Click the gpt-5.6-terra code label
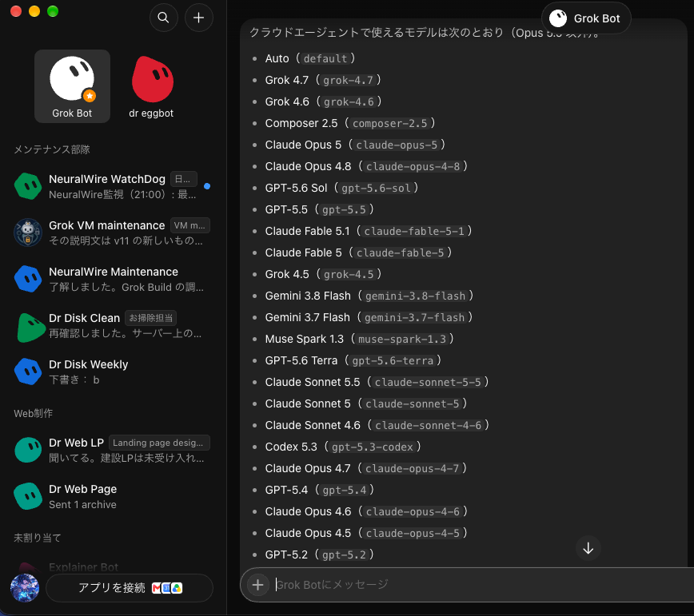The height and width of the screenshot is (616, 694). click(393, 361)
